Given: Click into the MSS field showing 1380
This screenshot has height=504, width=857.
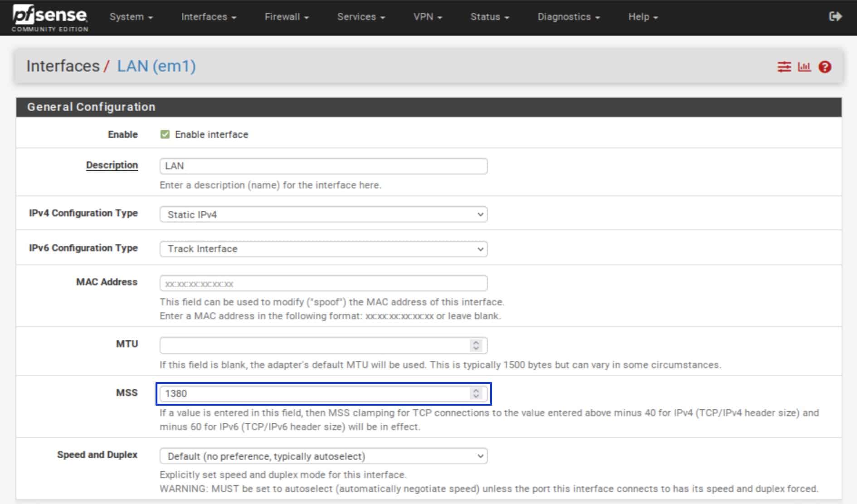Looking at the screenshot, I should tap(323, 393).
